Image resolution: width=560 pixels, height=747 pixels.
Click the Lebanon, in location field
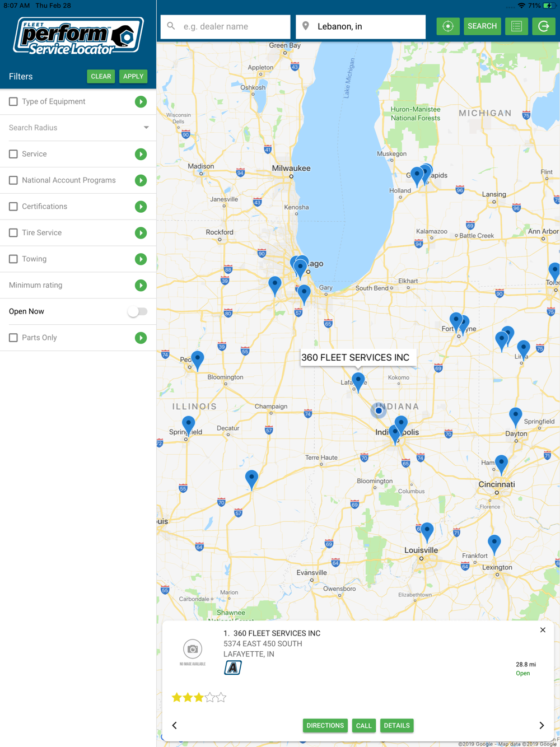point(361,26)
